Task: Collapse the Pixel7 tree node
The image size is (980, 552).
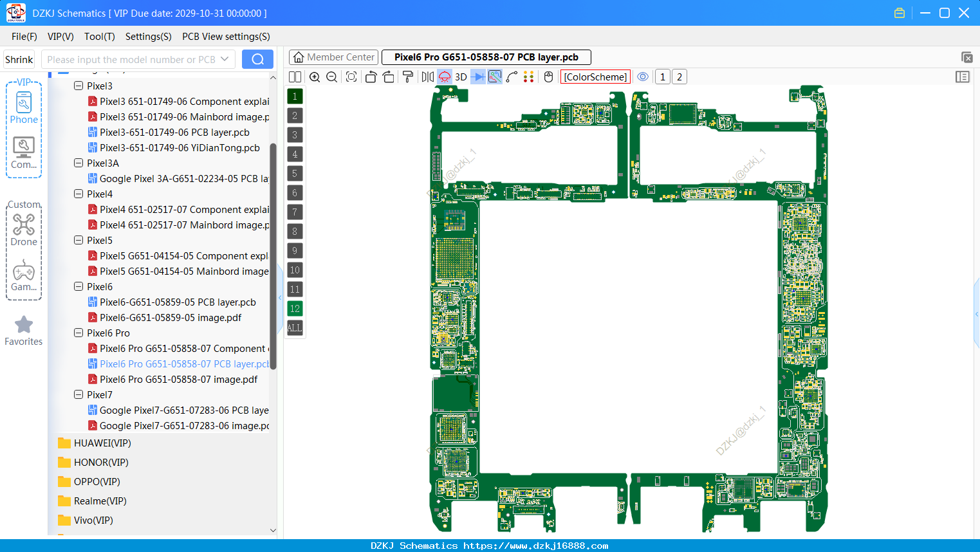Action: (79, 394)
